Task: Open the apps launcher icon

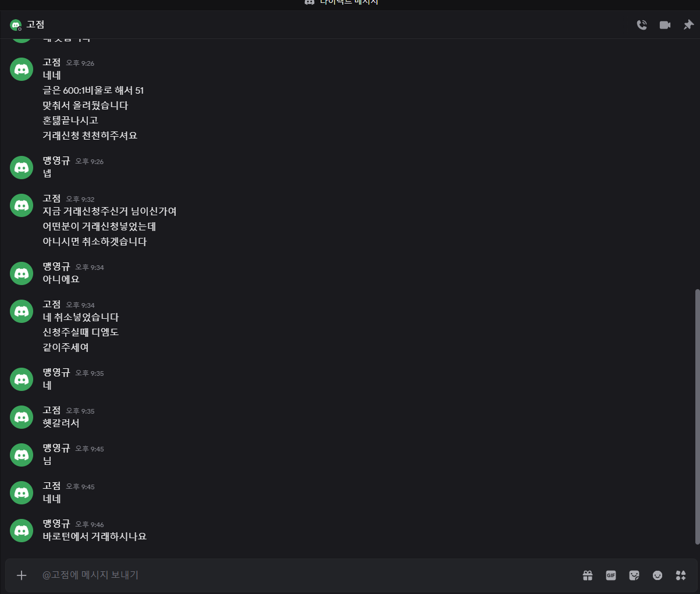Action: pos(681,575)
